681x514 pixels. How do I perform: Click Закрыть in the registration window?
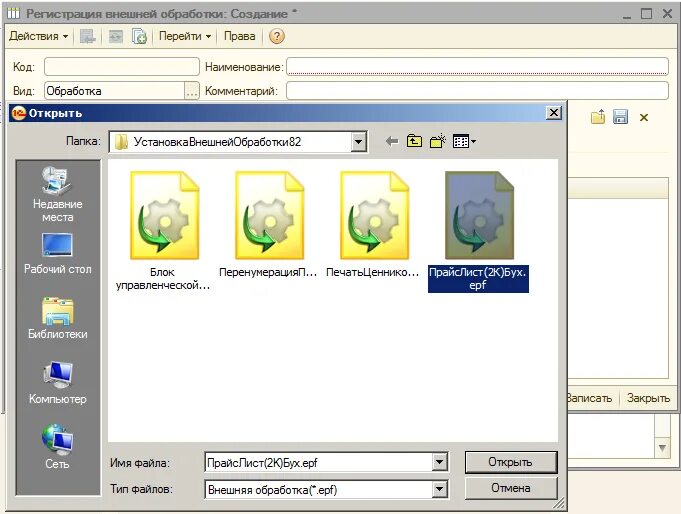tap(648, 398)
